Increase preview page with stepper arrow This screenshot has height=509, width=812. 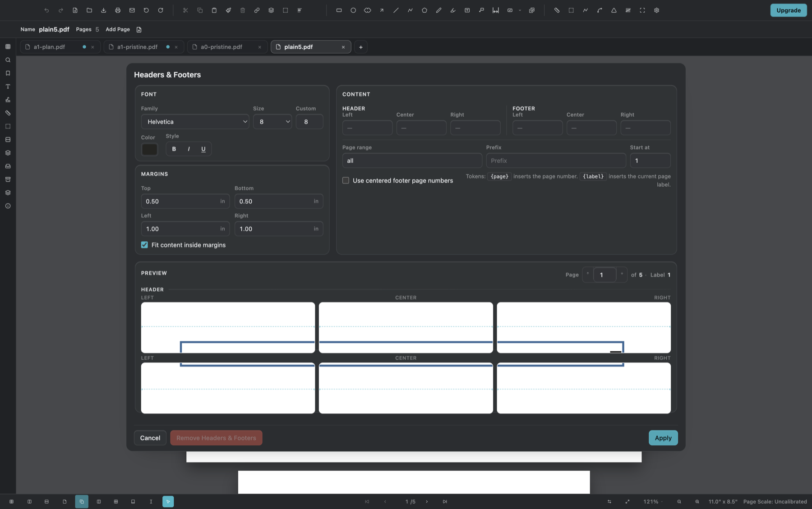[x=622, y=275]
